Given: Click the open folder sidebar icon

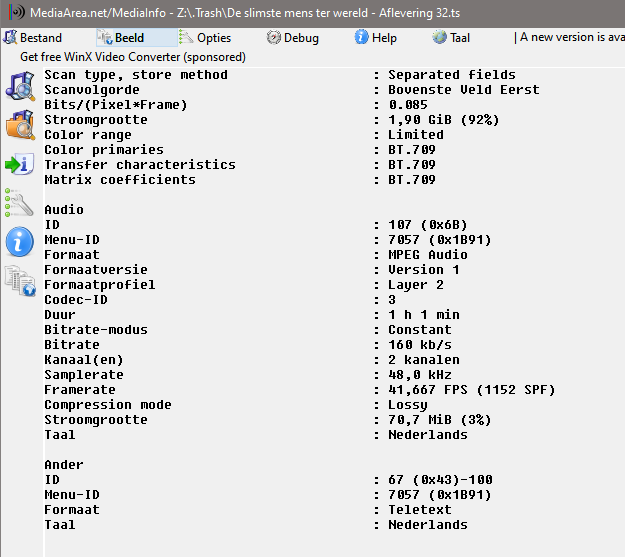Looking at the screenshot, I should pos(20,125).
